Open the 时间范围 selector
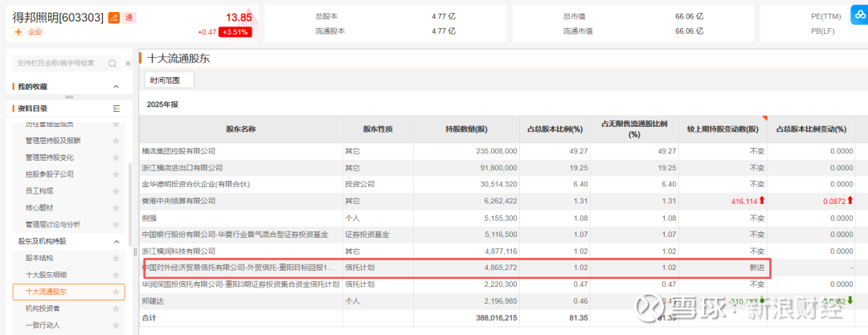The height and width of the screenshot is (335, 868). pyautogui.click(x=170, y=80)
